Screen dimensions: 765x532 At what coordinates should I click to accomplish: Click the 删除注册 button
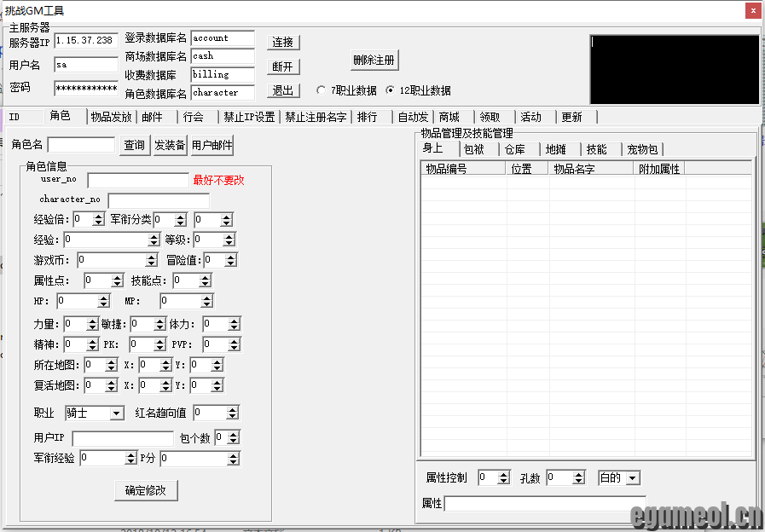click(x=375, y=61)
